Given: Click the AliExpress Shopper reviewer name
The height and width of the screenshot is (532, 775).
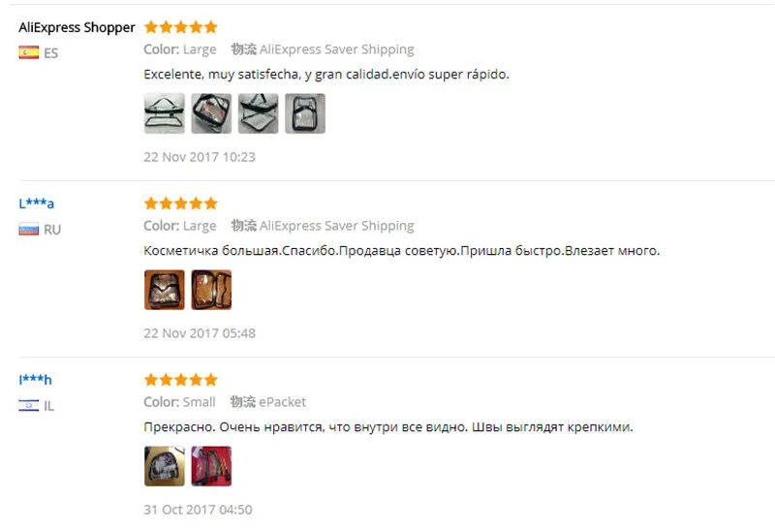Looking at the screenshot, I should [77, 27].
